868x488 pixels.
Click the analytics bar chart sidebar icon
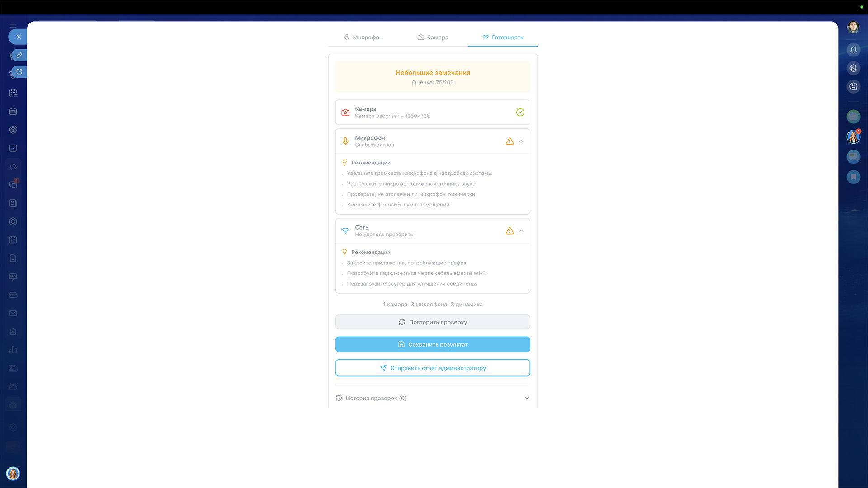13,350
